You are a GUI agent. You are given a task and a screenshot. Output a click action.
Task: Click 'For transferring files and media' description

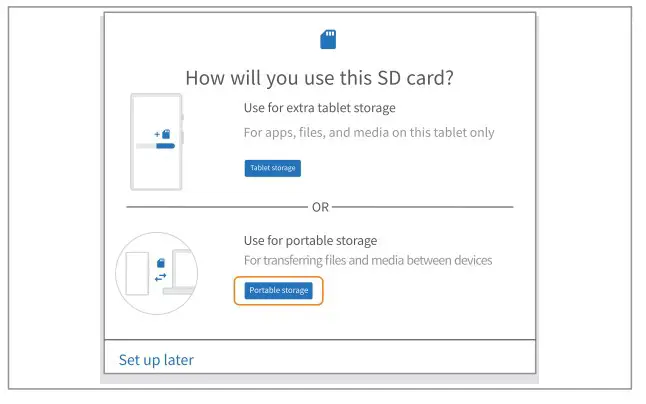368,260
